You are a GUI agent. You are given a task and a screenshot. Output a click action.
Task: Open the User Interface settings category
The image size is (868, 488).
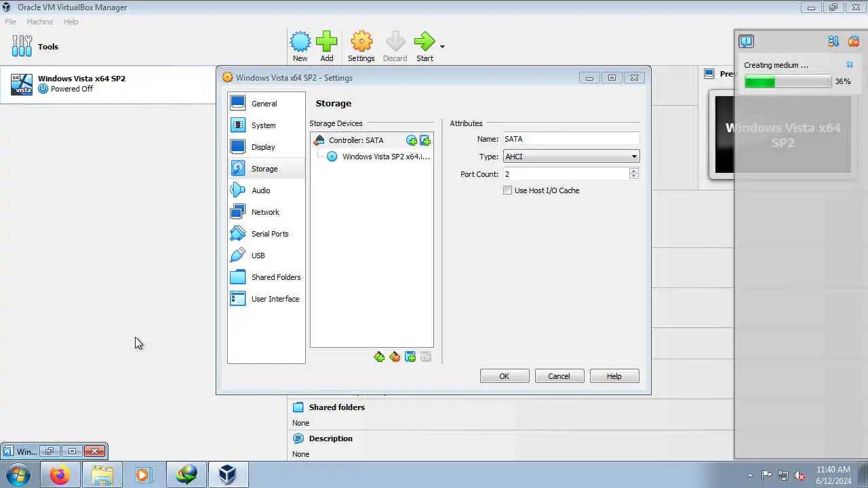pyautogui.click(x=266, y=299)
